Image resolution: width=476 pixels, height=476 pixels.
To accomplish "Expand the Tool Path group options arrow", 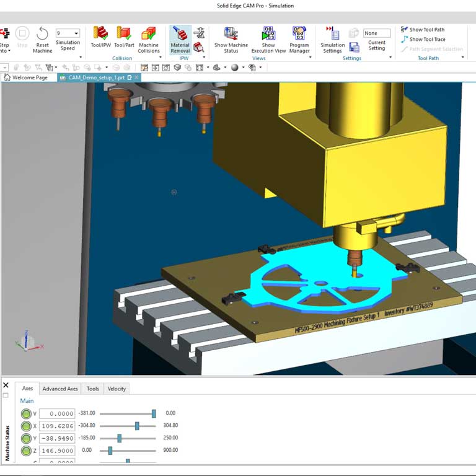I will pyautogui.click(x=462, y=57).
